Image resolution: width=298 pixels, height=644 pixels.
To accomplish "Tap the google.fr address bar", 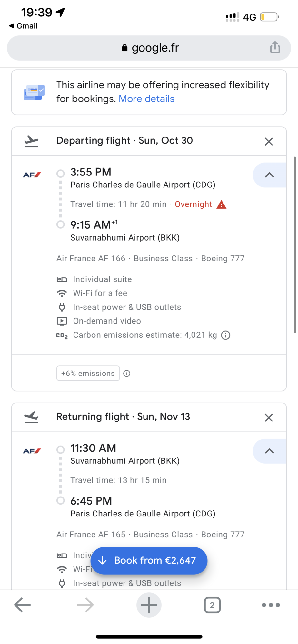I will pos(149,48).
